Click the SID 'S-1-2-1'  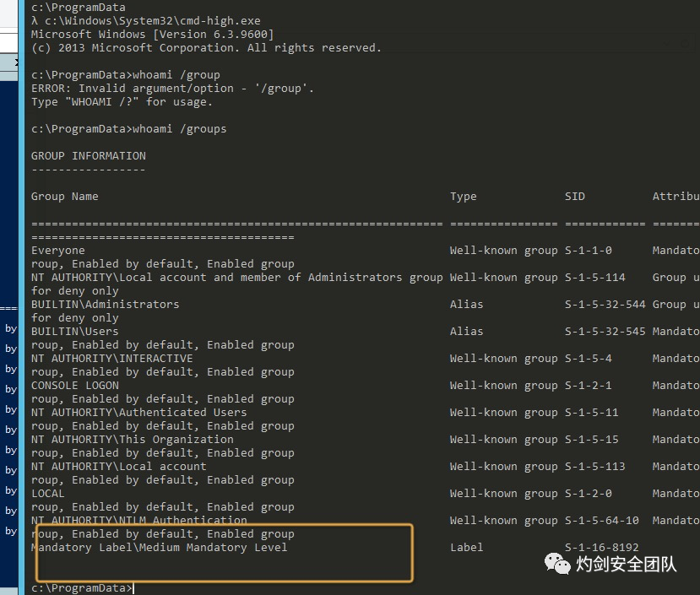point(589,385)
